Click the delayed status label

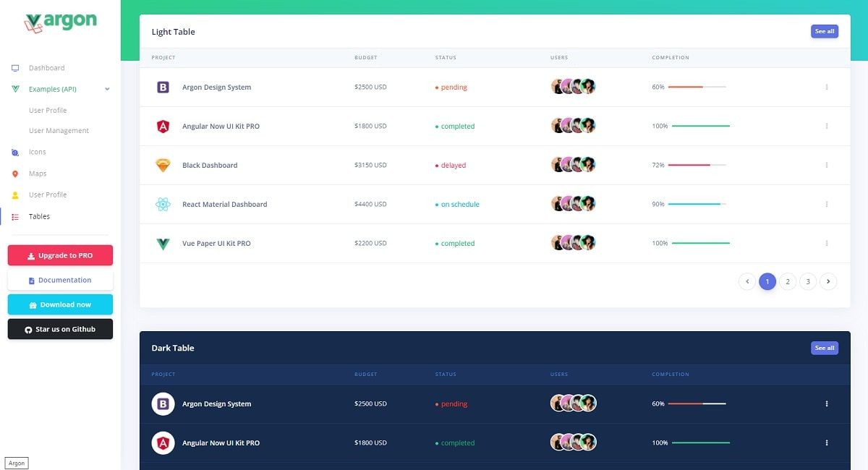(x=451, y=166)
